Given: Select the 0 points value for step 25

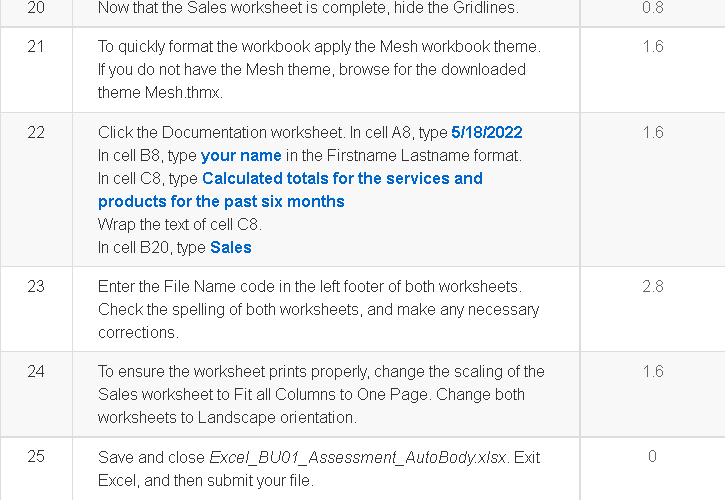Looking at the screenshot, I should [x=652, y=457].
